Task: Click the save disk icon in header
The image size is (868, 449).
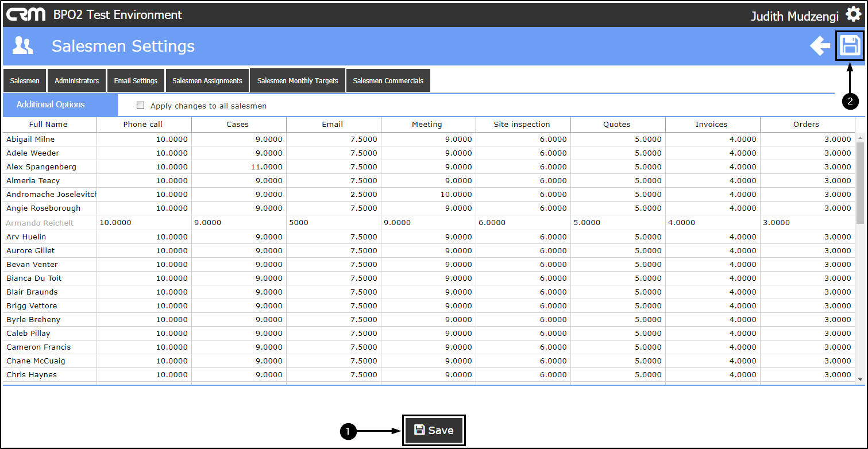Action: pyautogui.click(x=850, y=45)
